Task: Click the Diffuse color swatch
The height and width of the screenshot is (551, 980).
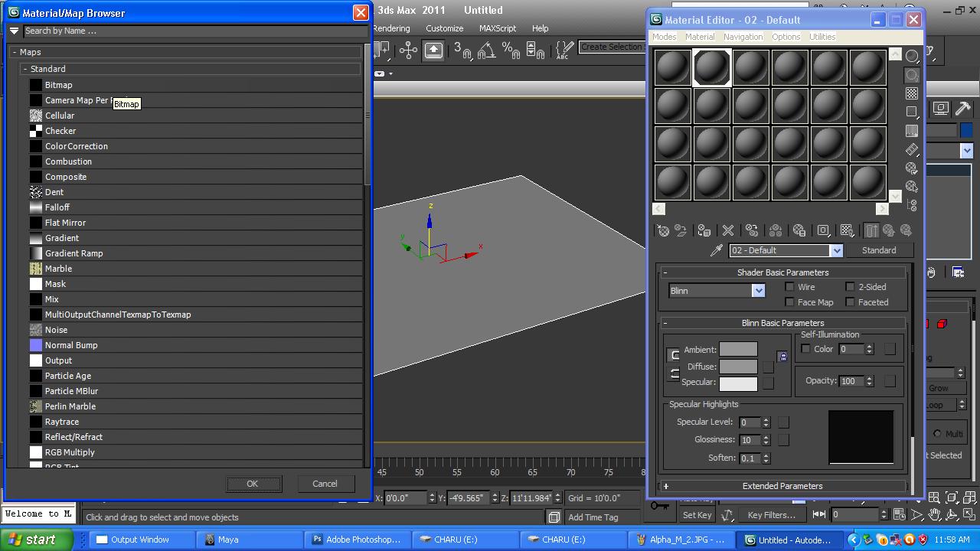Action: point(738,366)
